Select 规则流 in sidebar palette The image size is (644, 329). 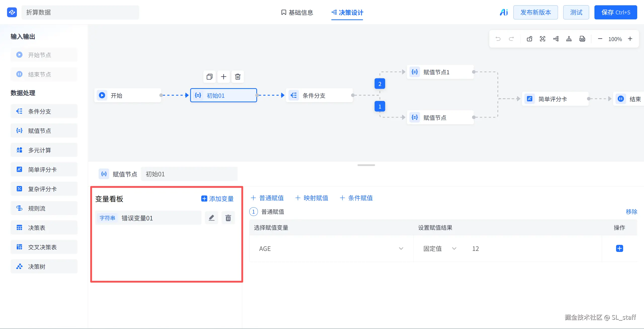(x=44, y=208)
